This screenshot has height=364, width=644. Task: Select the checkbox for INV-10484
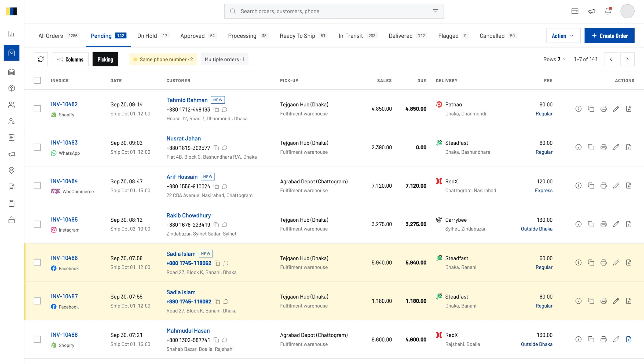point(37,185)
